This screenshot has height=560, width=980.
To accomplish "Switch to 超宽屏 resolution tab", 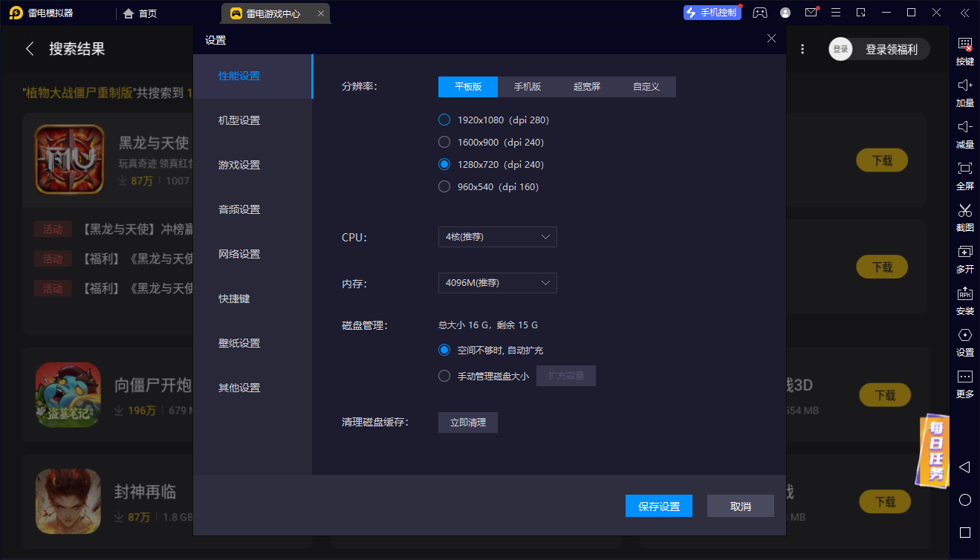I will pos(587,87).
